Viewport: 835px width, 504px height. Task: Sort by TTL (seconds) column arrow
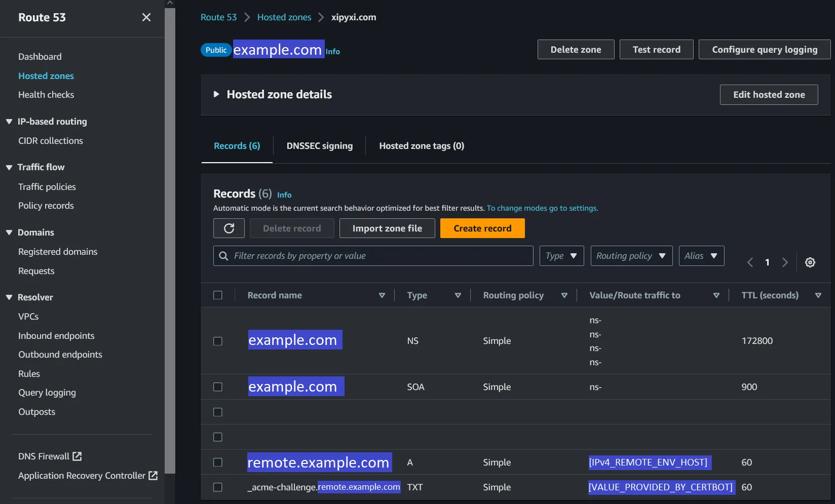click(x=818, y=295)
